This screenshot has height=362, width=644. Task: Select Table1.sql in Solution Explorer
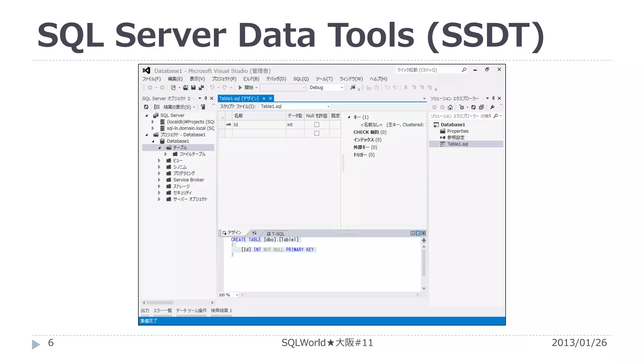(458, 144)
